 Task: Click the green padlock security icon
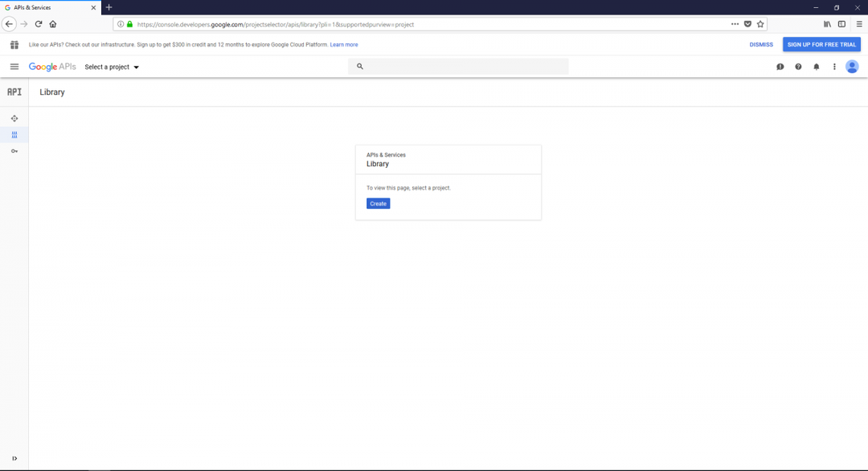[129, 24]
